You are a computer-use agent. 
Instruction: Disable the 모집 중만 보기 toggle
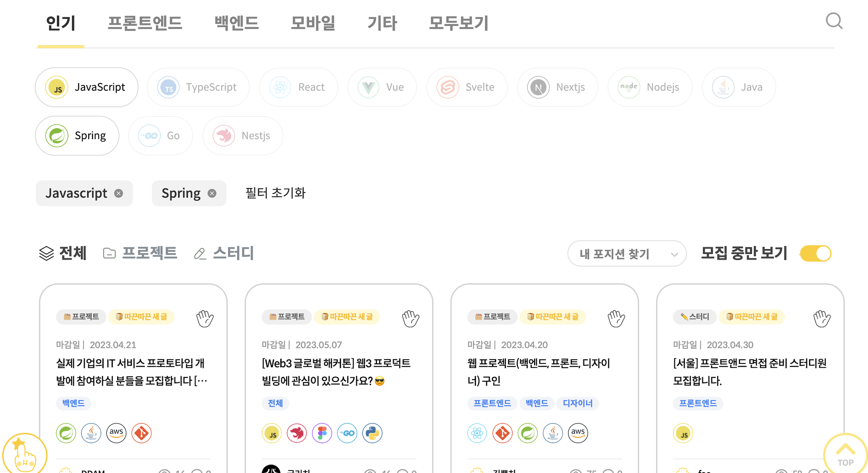pyautogui.click(x=815, y=254)
